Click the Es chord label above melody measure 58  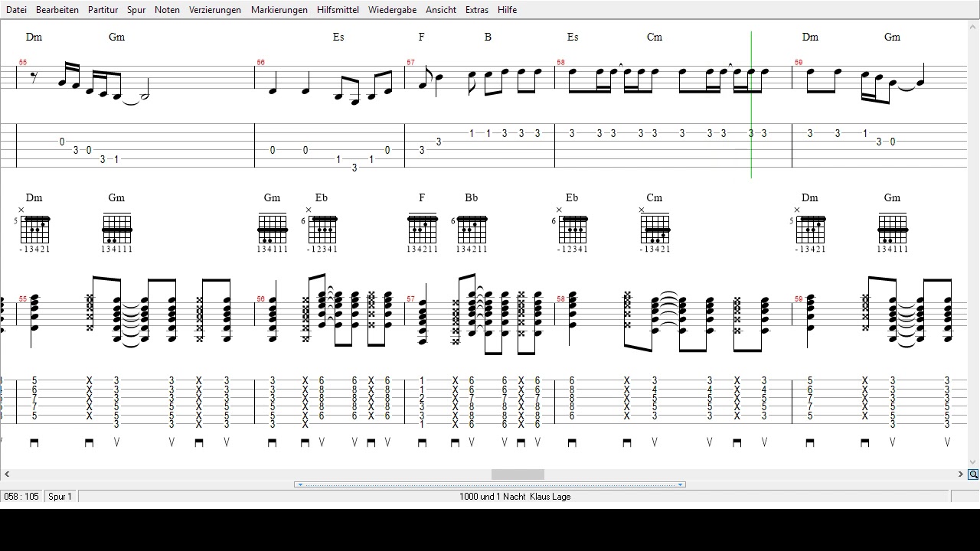[x=573, y=37]
